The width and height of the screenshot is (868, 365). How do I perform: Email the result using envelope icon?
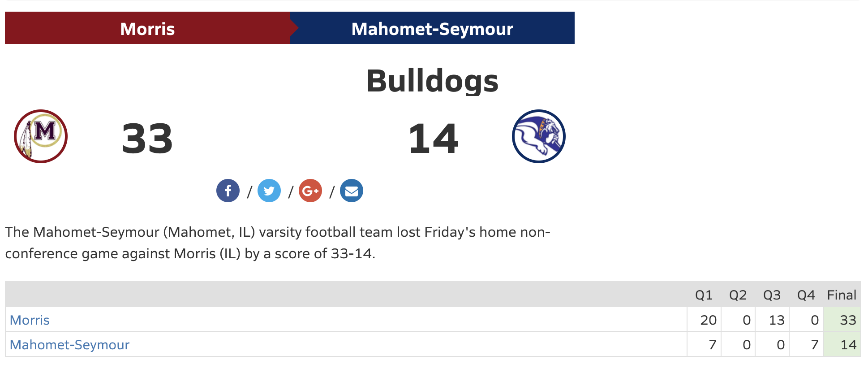[x=352, y=191]
